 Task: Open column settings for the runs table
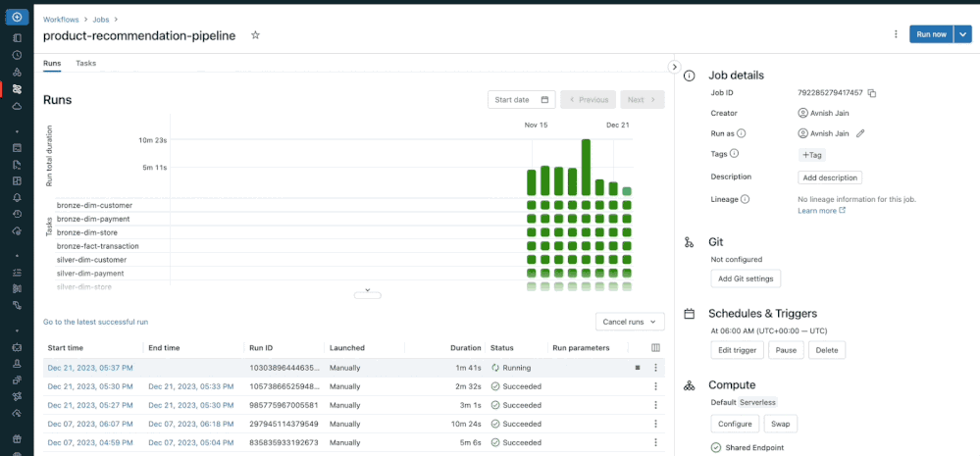click(x=655, y=348)
